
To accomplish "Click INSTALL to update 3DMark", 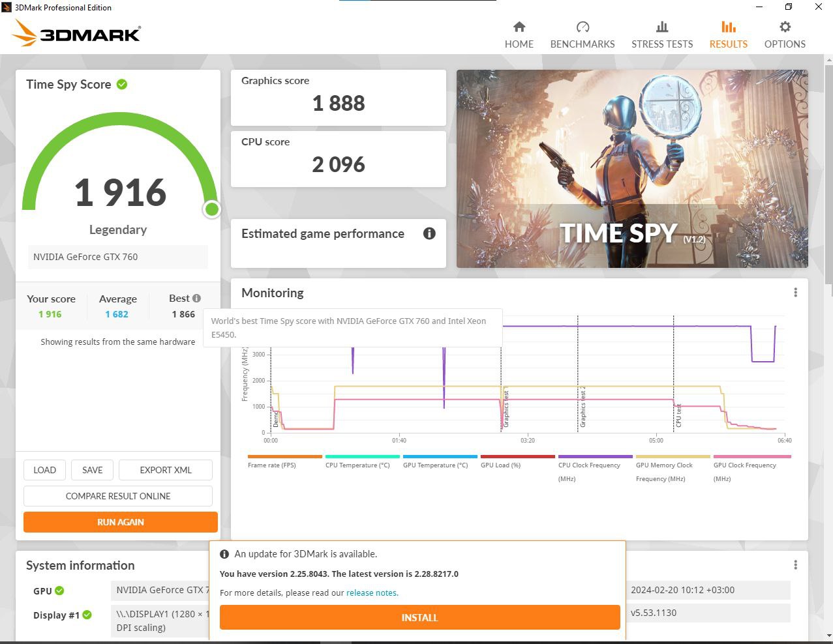I will [x=419, y=617].
